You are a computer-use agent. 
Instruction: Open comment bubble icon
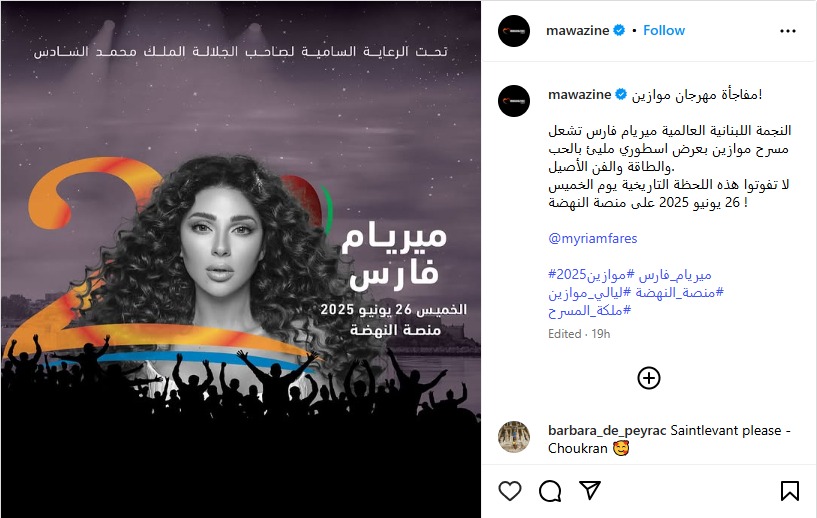tap(550, 491)
